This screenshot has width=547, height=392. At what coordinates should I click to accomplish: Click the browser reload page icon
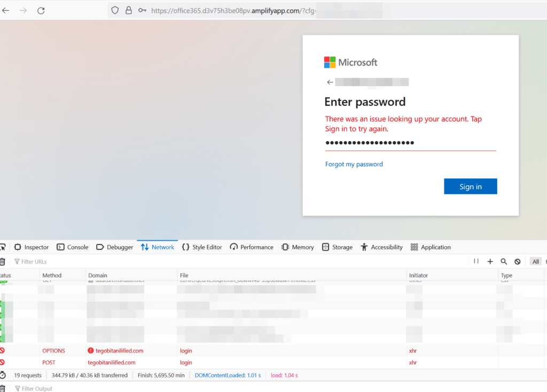pos(41,10)
